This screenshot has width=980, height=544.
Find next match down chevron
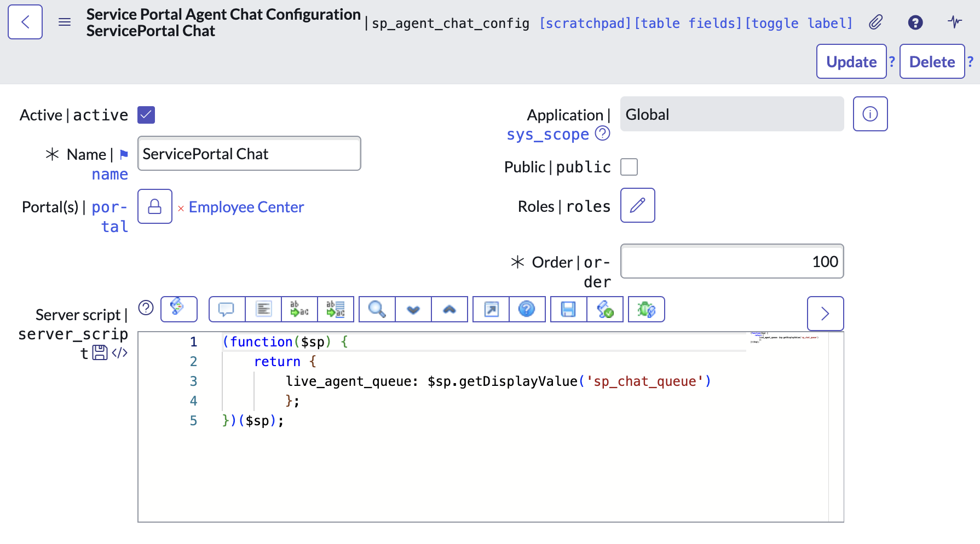(413, 310)
